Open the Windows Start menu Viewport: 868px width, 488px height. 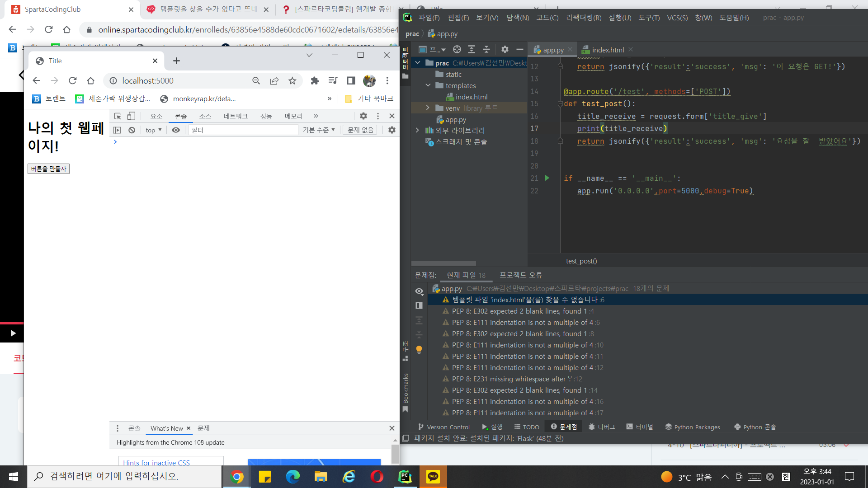click(14, 477)
